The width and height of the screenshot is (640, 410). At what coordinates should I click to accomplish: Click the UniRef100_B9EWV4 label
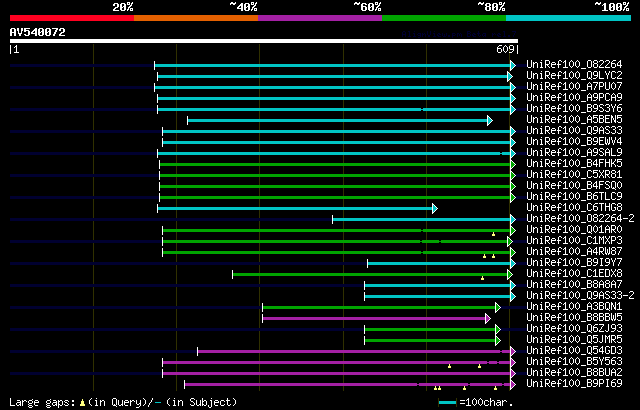click(x=574, y=142)
